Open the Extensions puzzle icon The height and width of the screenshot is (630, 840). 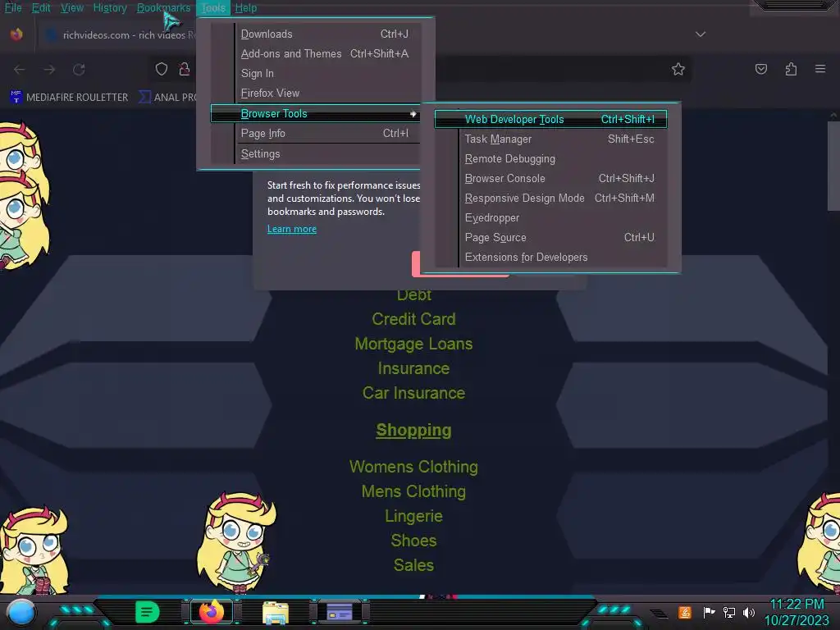(791, 69)
